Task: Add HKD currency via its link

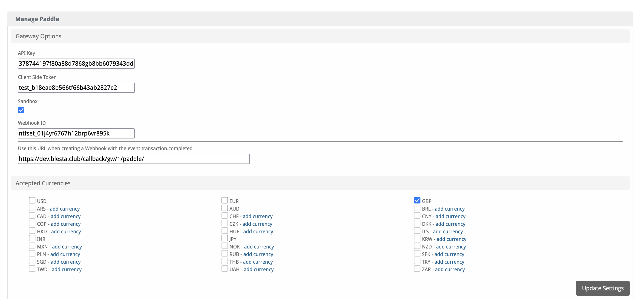Action: (x=66, y=232)
